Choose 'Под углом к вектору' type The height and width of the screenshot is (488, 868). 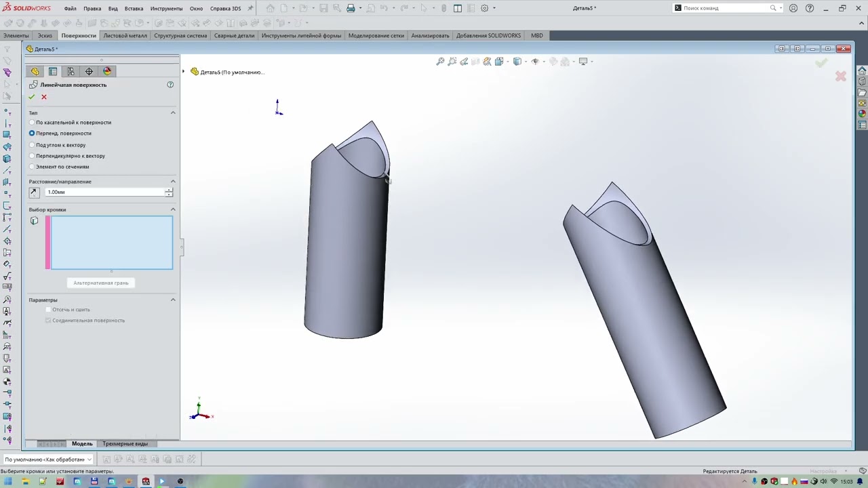point(58,145)
